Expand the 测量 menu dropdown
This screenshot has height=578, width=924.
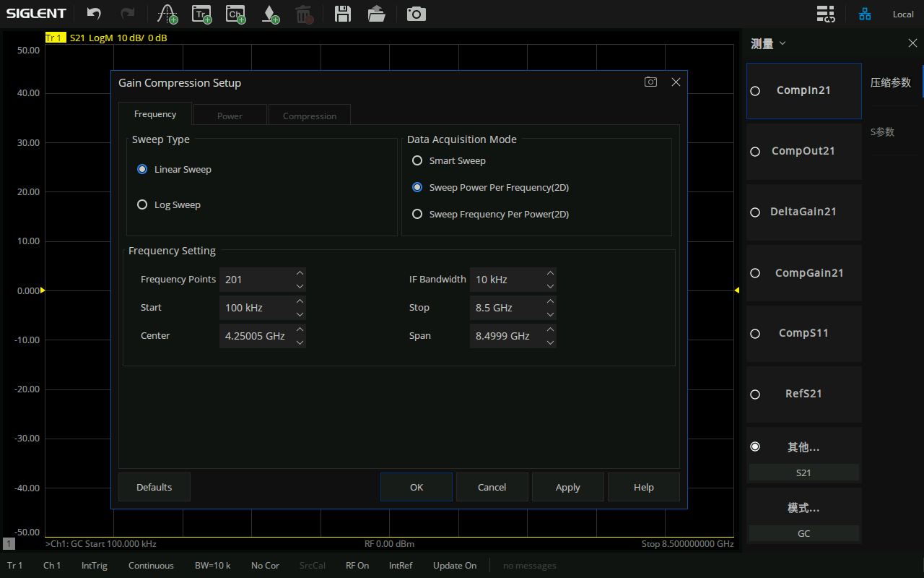pyautogui.click(x=768, y=44)
